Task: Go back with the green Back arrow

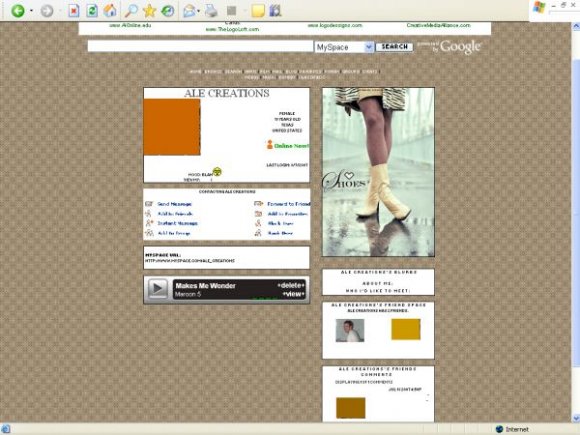Action: coord(18,11)
